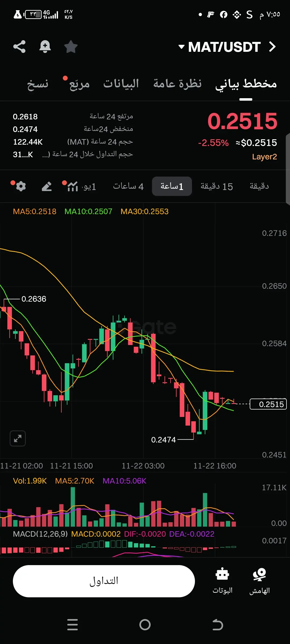
Task: Open pair details via right chevron
Action: coord(272,47)
